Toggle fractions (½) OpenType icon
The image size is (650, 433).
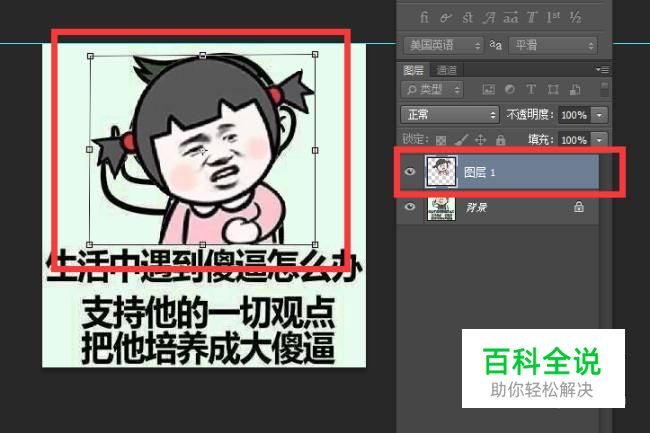575,17
